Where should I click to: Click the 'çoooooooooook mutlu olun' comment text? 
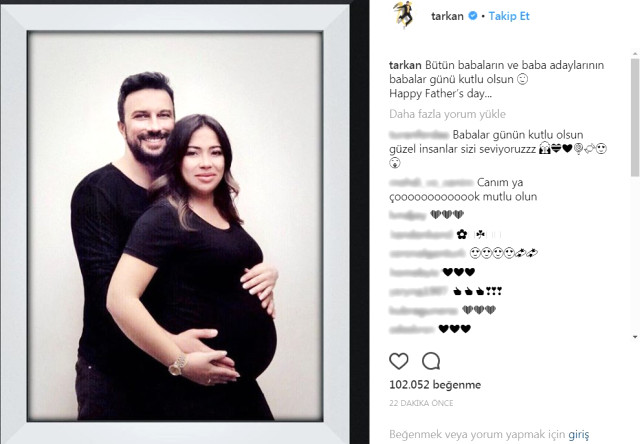[x=463, y=197]
